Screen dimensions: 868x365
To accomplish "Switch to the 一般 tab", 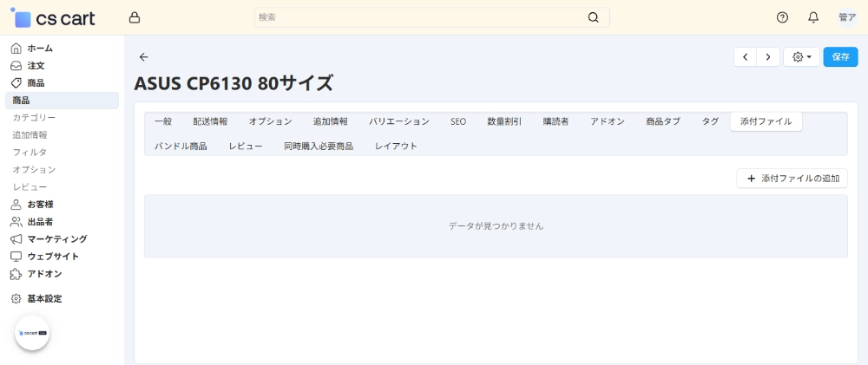I will [163, 121].
